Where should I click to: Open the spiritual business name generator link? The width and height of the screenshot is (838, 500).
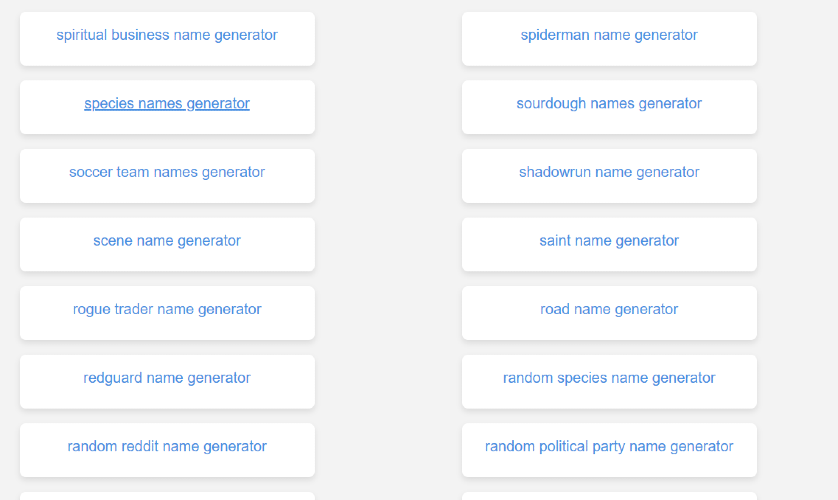pyautogui.click(x=167, y=36)
